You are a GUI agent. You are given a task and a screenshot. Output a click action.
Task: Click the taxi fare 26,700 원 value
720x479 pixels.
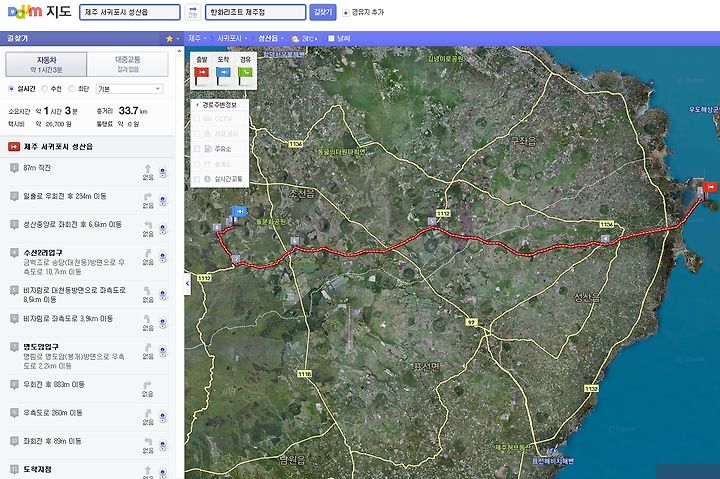point(58,124)
